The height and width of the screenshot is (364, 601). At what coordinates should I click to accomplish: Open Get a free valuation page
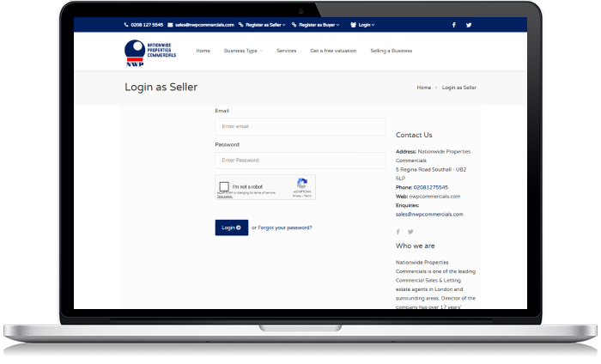333,51
